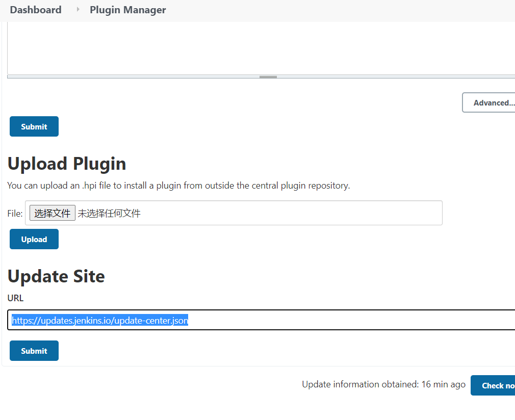Image resolution: width=515 pixels, height=420 pixels.
Task: Open the Advanced... options button
Action: 488,103
